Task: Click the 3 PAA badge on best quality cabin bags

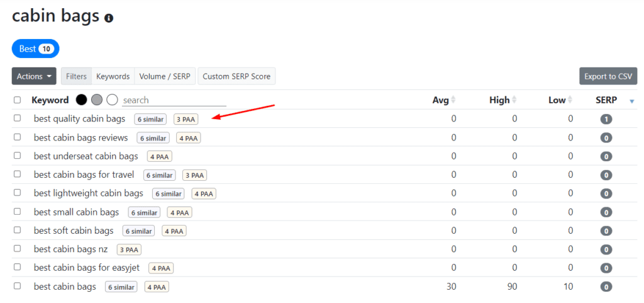Action: click(187, 119)
